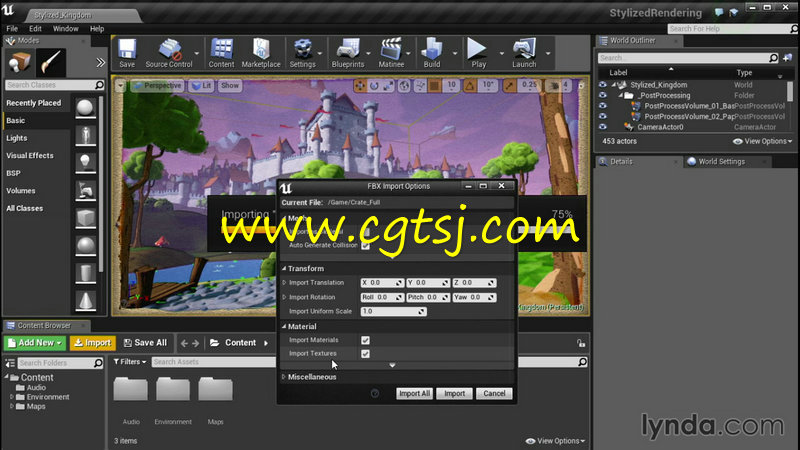Open the Help menu

[97, 29]
